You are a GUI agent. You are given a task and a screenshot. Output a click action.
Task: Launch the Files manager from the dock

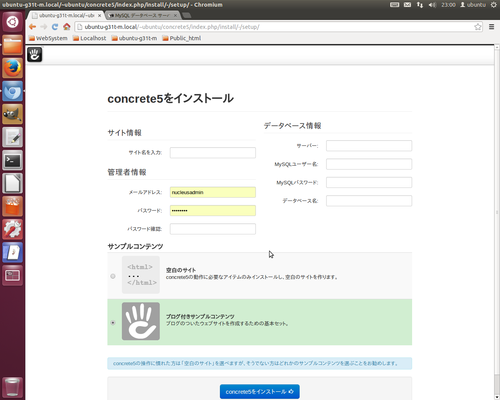(13, 45)
